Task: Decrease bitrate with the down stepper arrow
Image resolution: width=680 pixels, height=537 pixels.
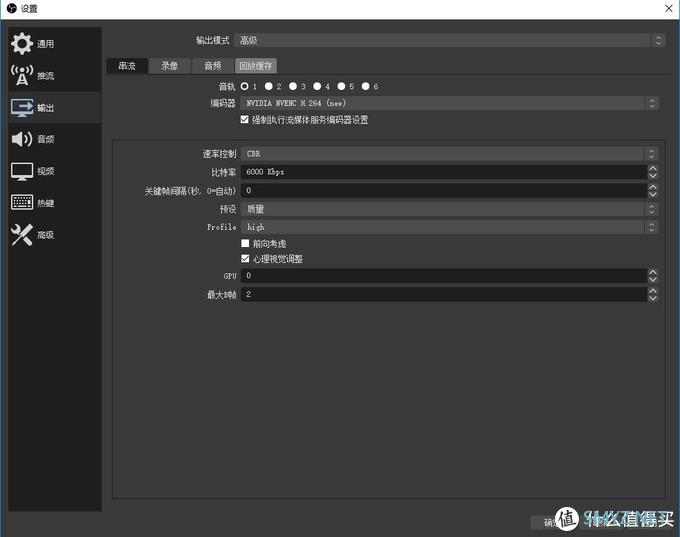Action: point(653,176)
